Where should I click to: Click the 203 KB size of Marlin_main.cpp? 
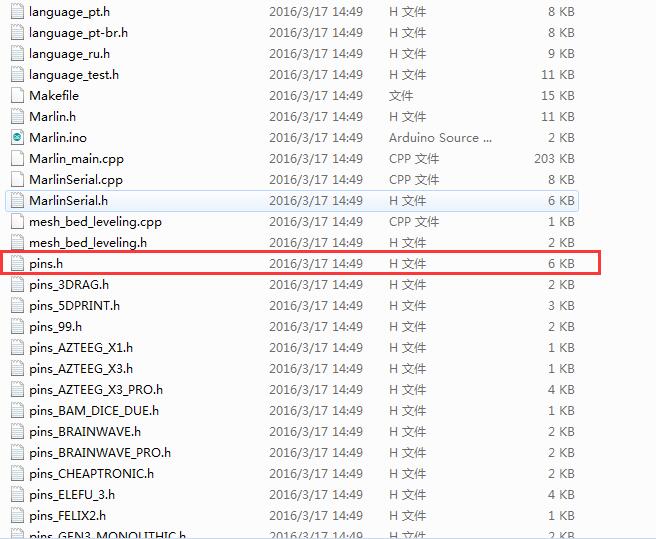[554, 159]
